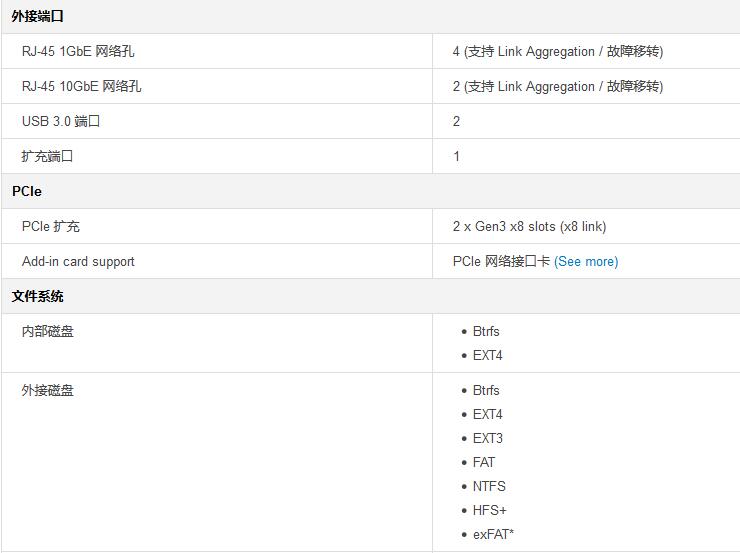Click exFAT* list entry
Viewport: 740px width, 553px height.
click(x=493, y=534)
